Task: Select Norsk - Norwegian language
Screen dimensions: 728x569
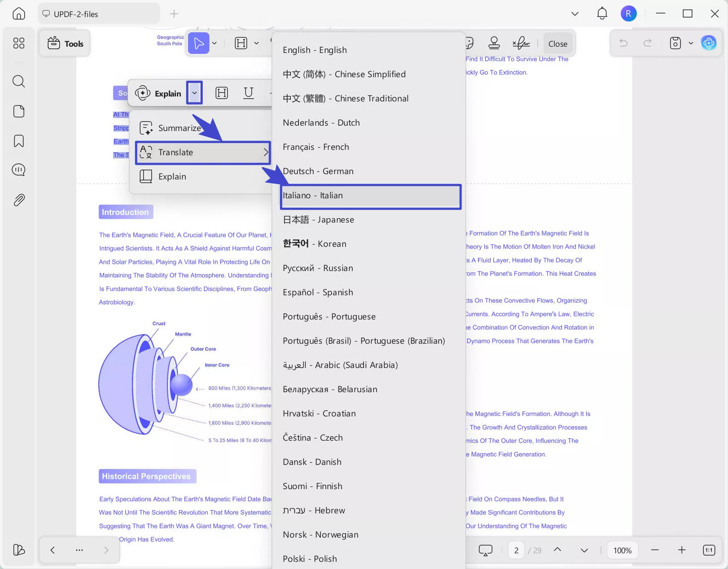Action: [x=368, y=534]
